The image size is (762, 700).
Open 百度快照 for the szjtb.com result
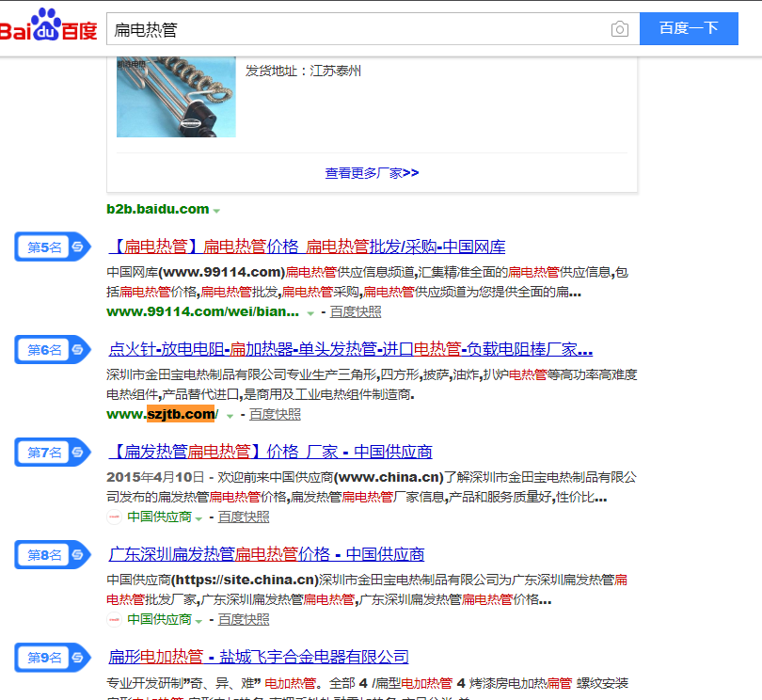(x=275, y=414)
